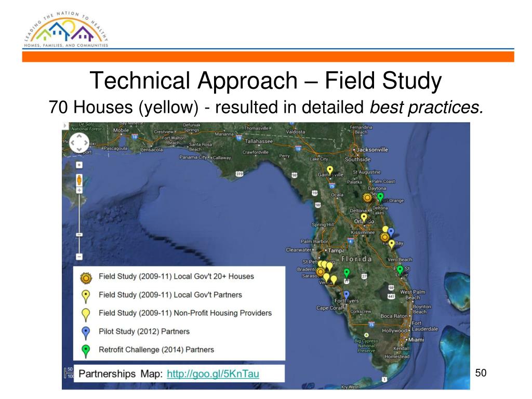Click the 'West Palm Beach' label
The image size is (532, 399).
413,295
